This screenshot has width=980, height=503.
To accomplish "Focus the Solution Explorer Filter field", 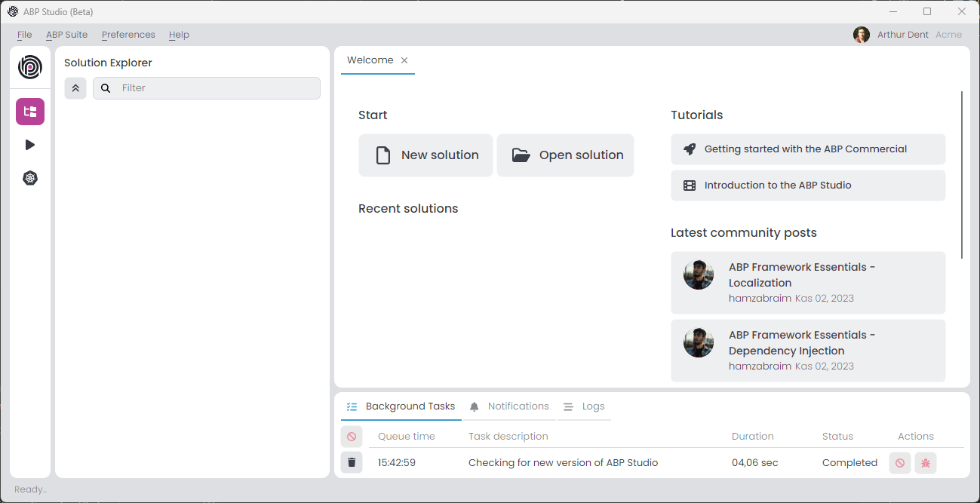I will click(x=207, y=88).
